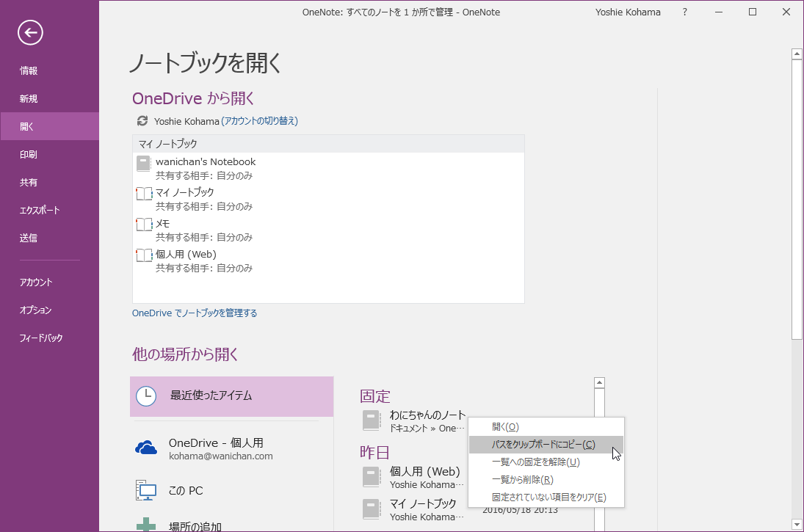This screenshot has width=804, height=532.
Task: Open the 情報 backstage tab
Action: (x=50, y=70)
